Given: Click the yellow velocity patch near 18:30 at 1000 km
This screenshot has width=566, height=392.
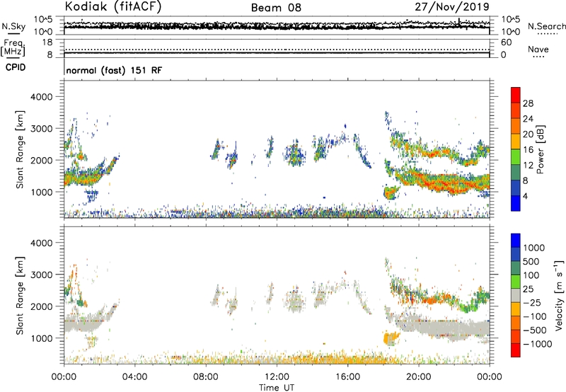Looking at the screenshot, I should 392,338.
